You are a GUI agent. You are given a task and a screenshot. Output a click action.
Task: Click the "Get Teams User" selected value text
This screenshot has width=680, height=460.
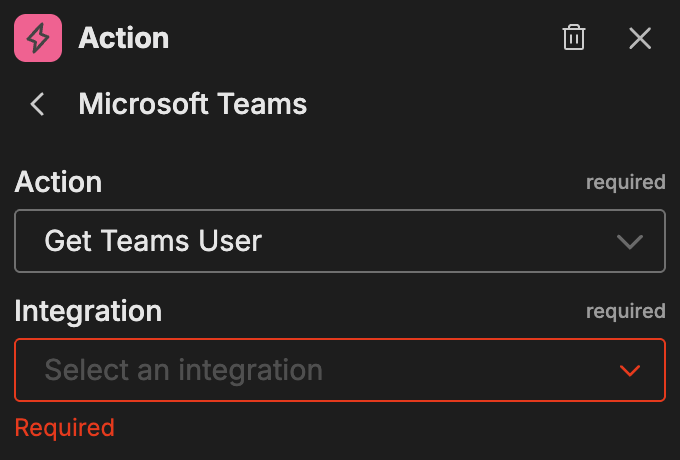153,241
